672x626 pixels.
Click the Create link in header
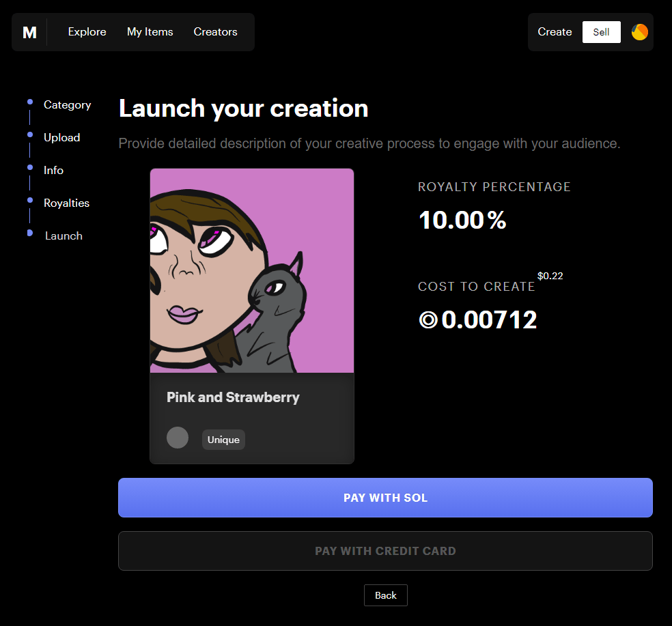pos(555,32)
